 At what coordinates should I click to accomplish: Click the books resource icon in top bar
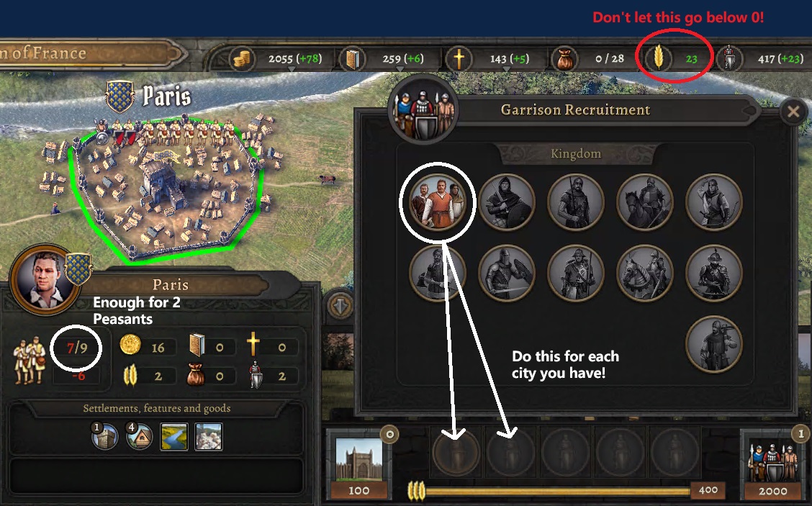click(352, 59)
